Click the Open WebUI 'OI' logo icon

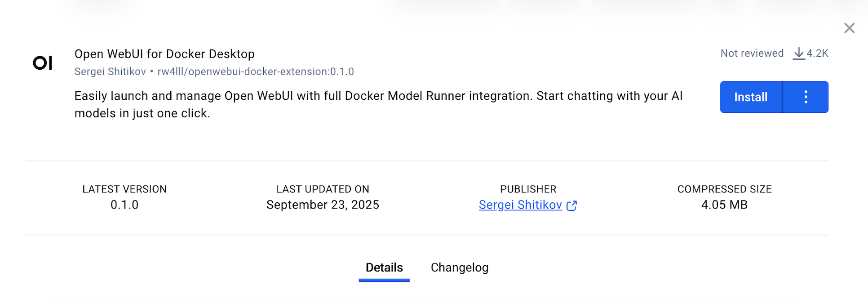pos(43,63)
